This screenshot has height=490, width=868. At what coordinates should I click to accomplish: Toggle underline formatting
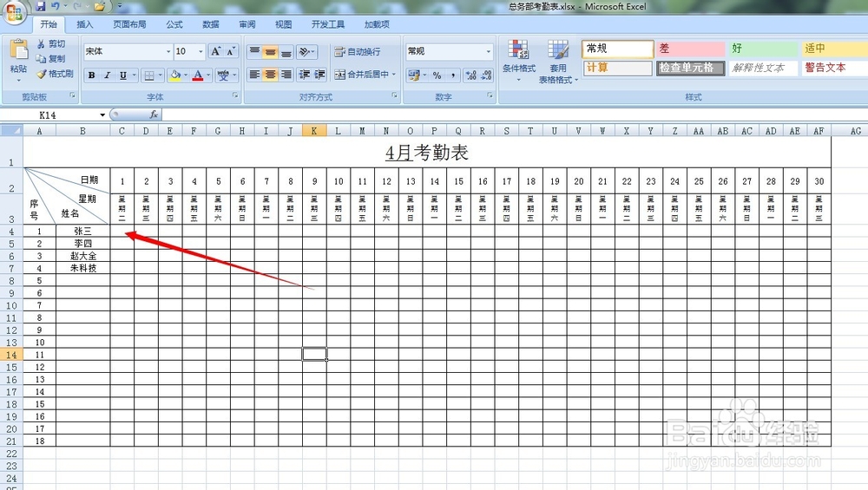(x=123, y=75)
